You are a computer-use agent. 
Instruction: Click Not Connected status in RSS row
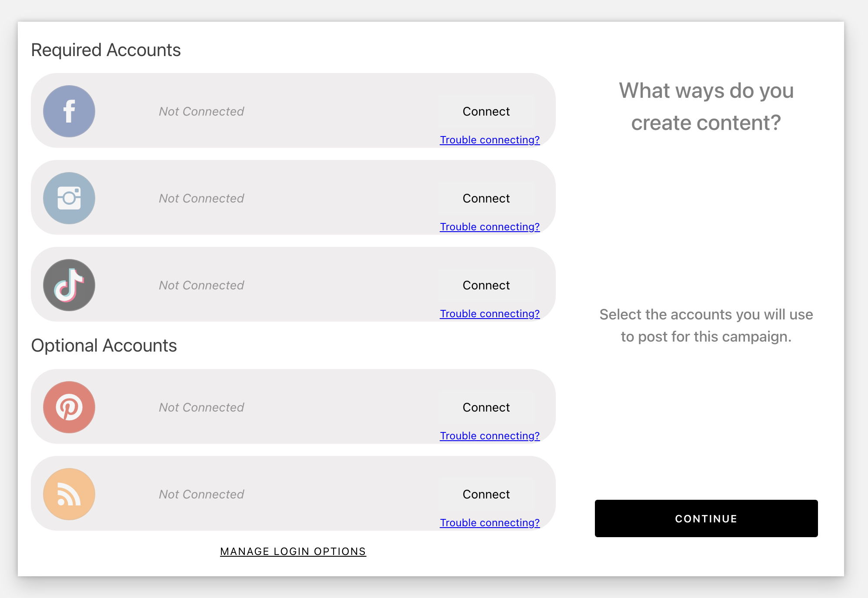[x=201, y=495]
